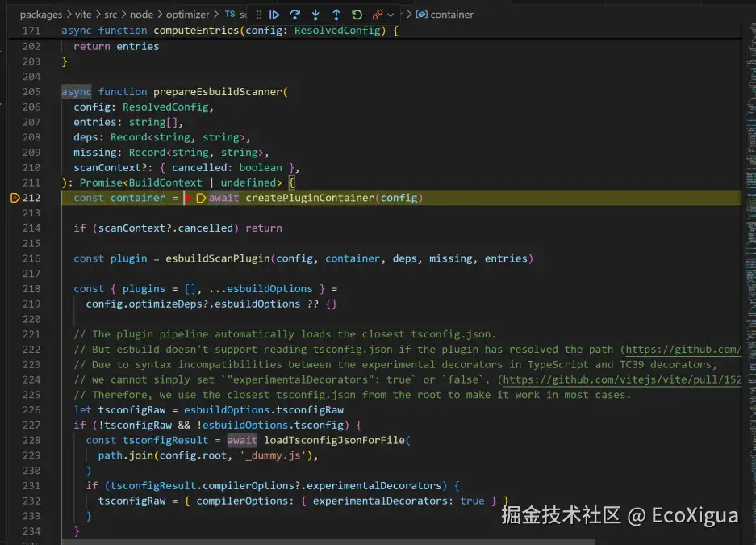Screen dimensions: 756x545
Task: Click 'return entries' on line 202
Action: 116,46
